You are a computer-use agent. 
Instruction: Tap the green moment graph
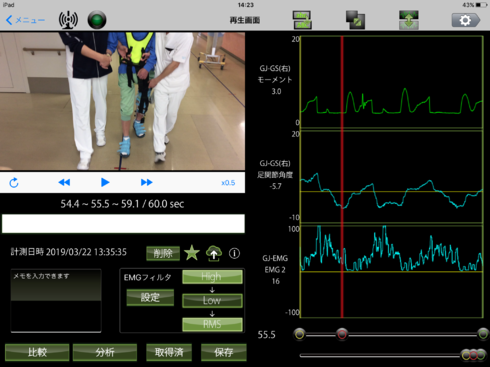[392, 82]
